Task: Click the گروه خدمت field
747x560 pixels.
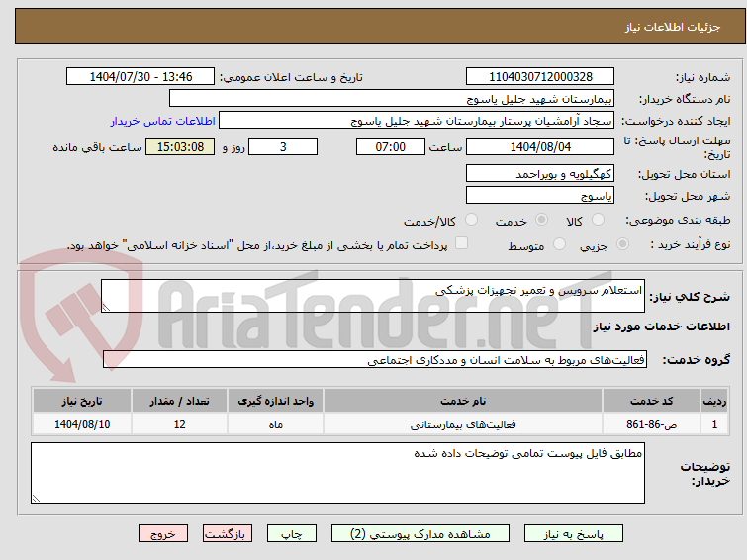Action: coord(375,359)
